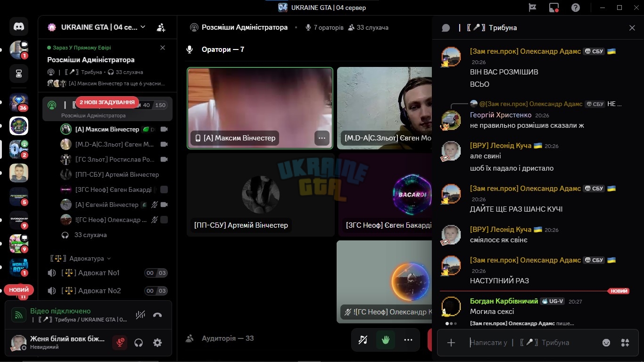Click stage title Розсміши Адміністратора in header

tap(245, 27)
